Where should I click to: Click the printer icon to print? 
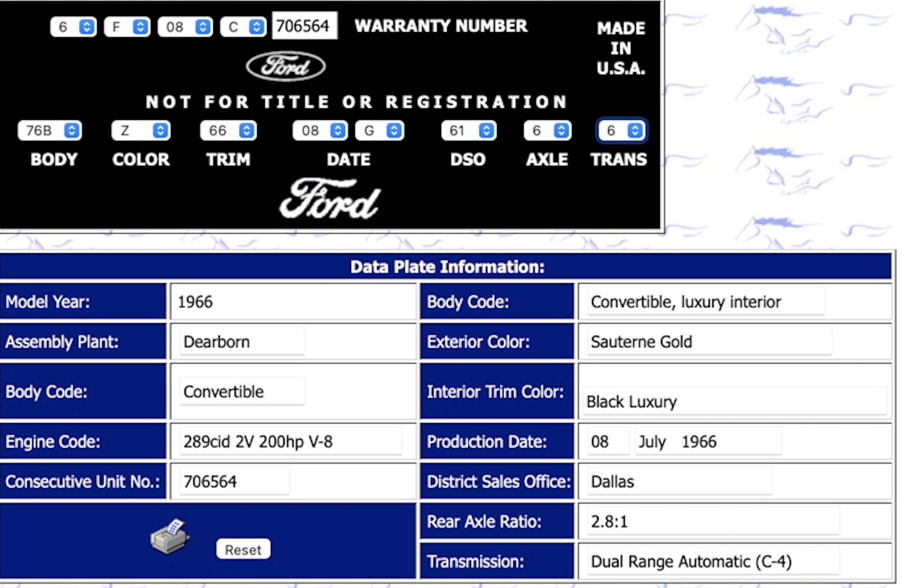(x=170, y=536)
